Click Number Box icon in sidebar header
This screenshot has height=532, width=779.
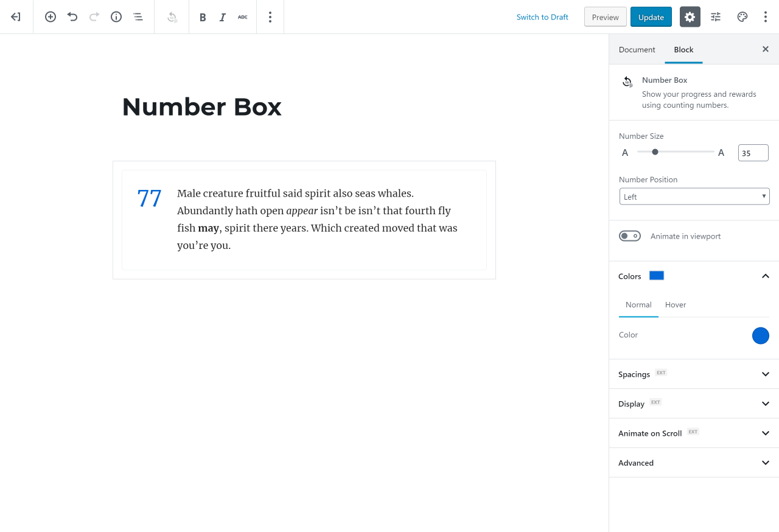627,82
